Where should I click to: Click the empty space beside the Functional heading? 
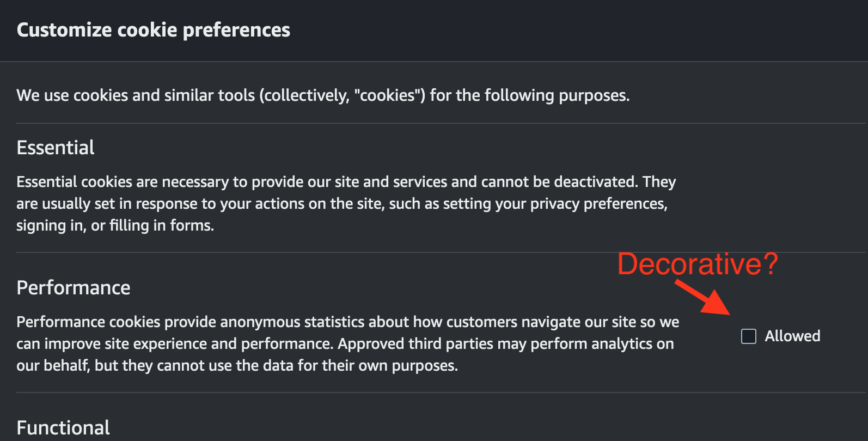tap(381, 427)
